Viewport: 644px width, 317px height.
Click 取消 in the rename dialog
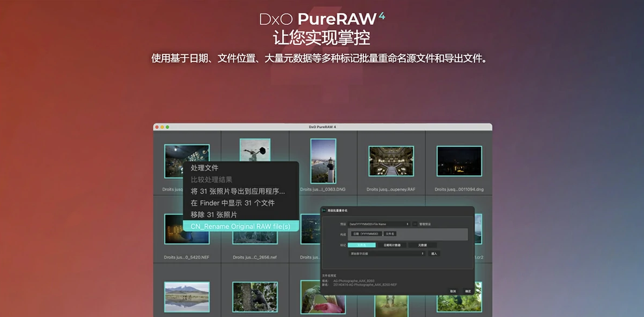coord(453,291)
